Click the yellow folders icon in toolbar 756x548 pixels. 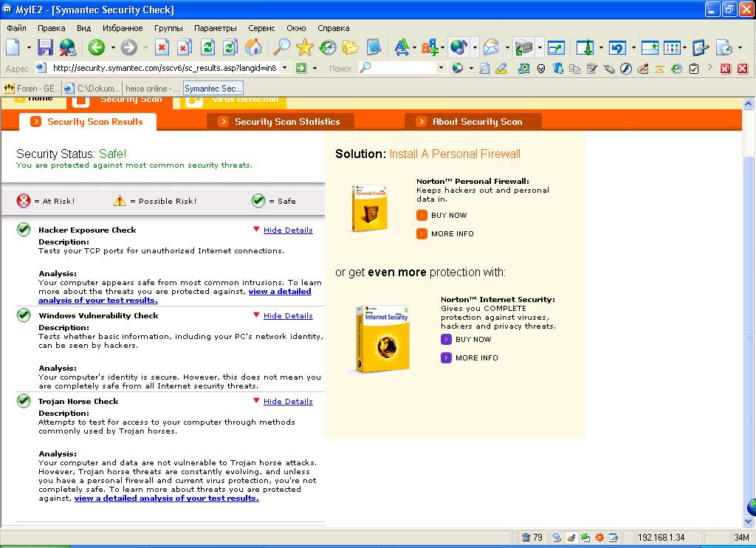[351, 47]
